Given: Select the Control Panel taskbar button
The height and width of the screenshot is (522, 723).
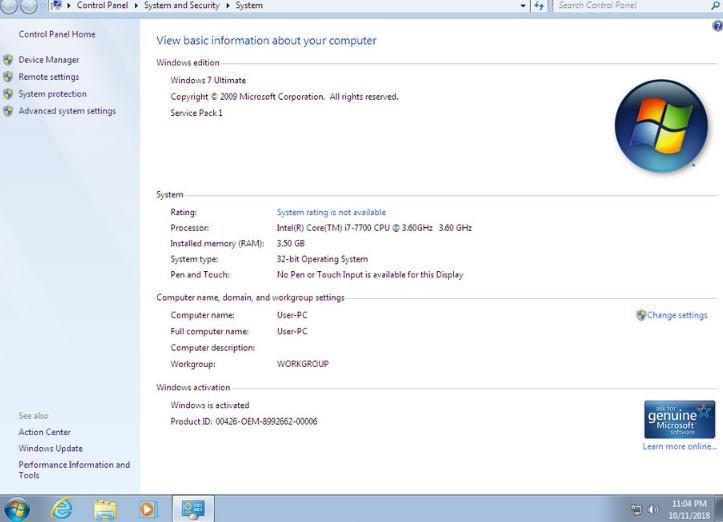Looking at the screenshot, I should click(x=193, y=509).
